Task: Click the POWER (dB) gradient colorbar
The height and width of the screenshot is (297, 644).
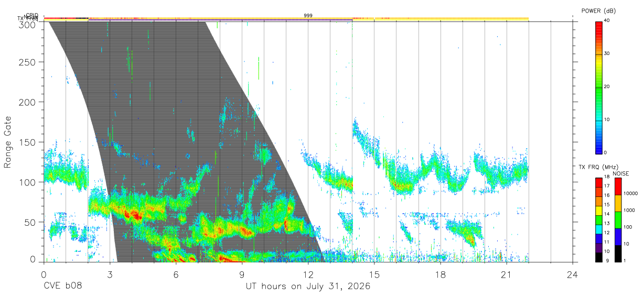Action: point(598,87)
